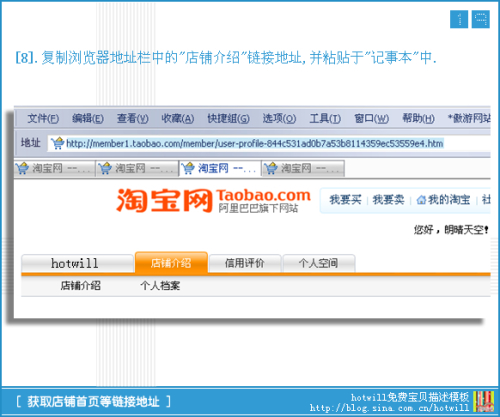Screen dimensions: 500x417
Task: Open the 选项(O) menu
Action: click(x=279, y=118)
